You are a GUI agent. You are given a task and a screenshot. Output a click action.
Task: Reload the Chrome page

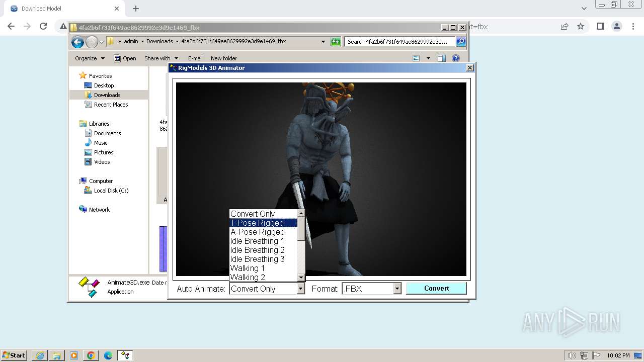[x=43, y=26]
